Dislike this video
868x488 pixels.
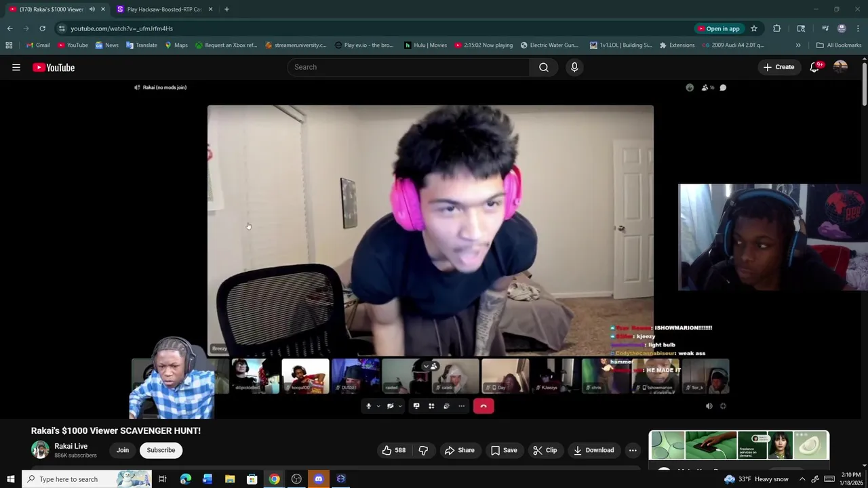[x=423, y=450]
